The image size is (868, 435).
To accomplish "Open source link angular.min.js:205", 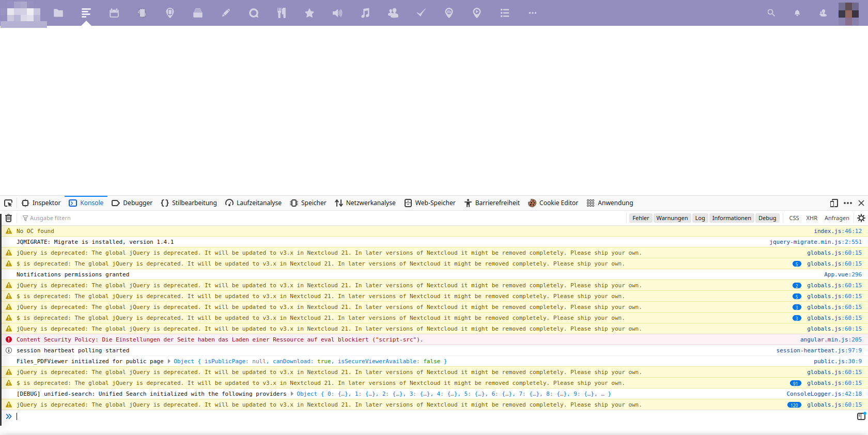I will point(831,339).
